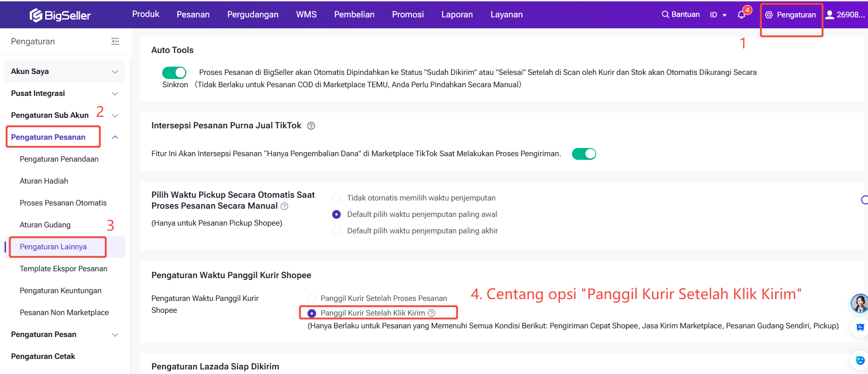This screenshot has height=374, width=868.
Task: Choose Default pilih waktu penjemputan paling akhir
Action: pos(337,231)
